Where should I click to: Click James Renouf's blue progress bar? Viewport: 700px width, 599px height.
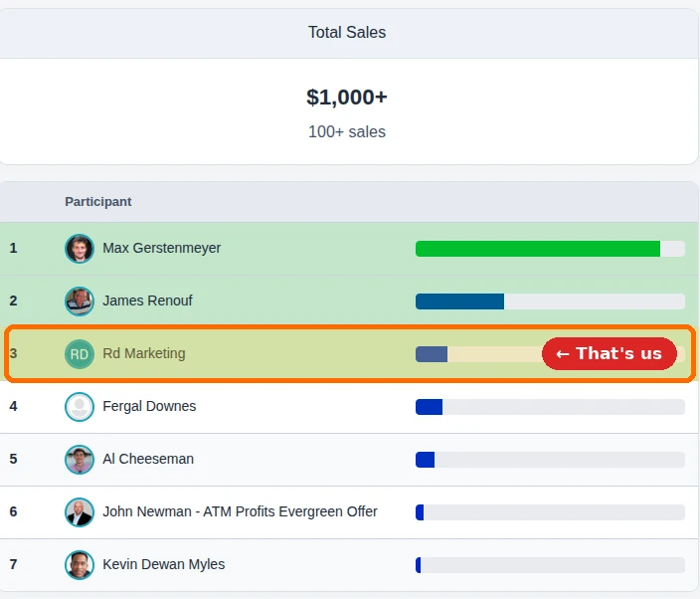[550, 301]
